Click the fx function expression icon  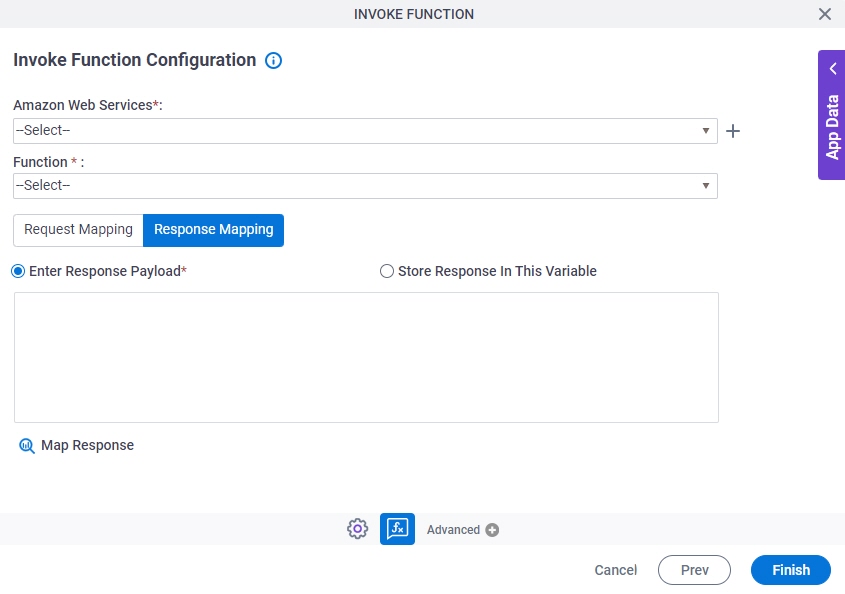pyautogui.click(x=396, y=529)
